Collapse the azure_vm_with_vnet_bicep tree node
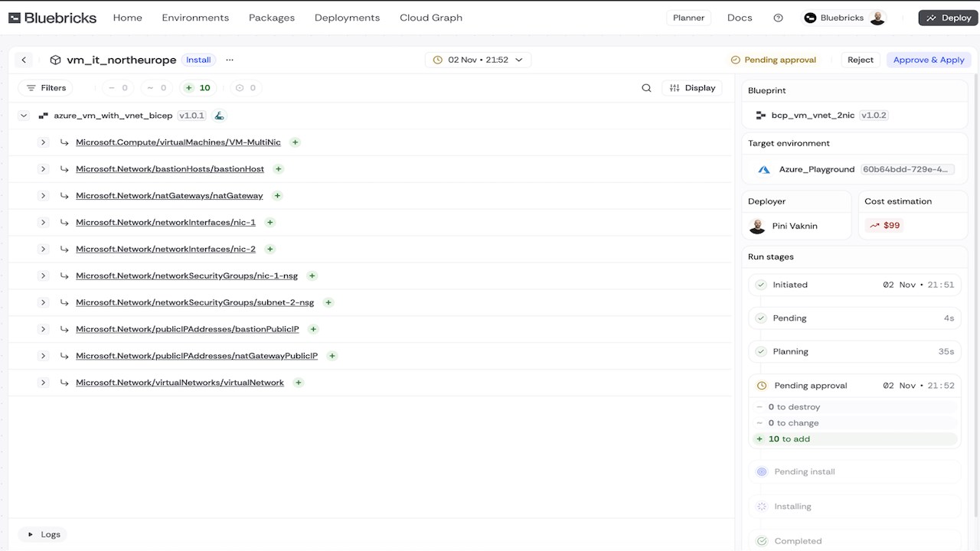This screenshot has height=551, width=980. click(x=24, y=116)
